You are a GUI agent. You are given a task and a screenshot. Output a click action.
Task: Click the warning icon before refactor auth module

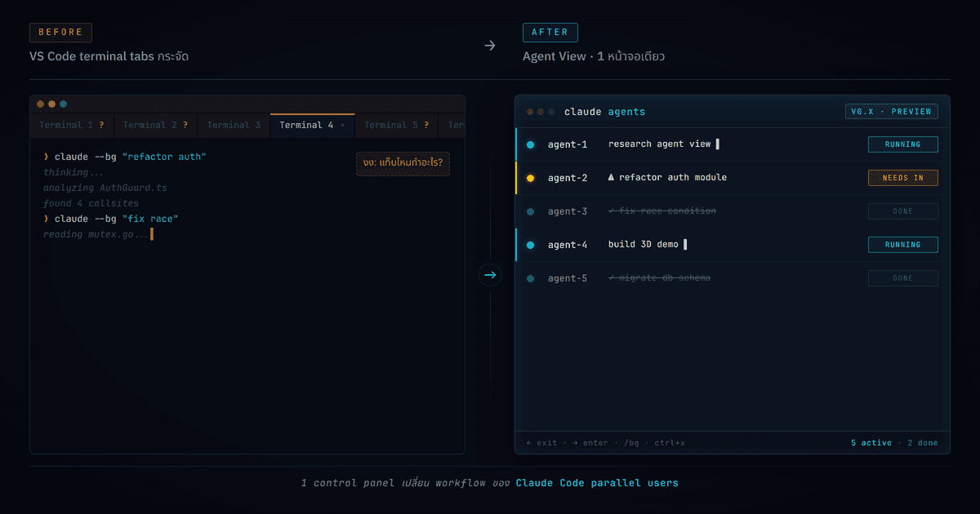point(612,177)
